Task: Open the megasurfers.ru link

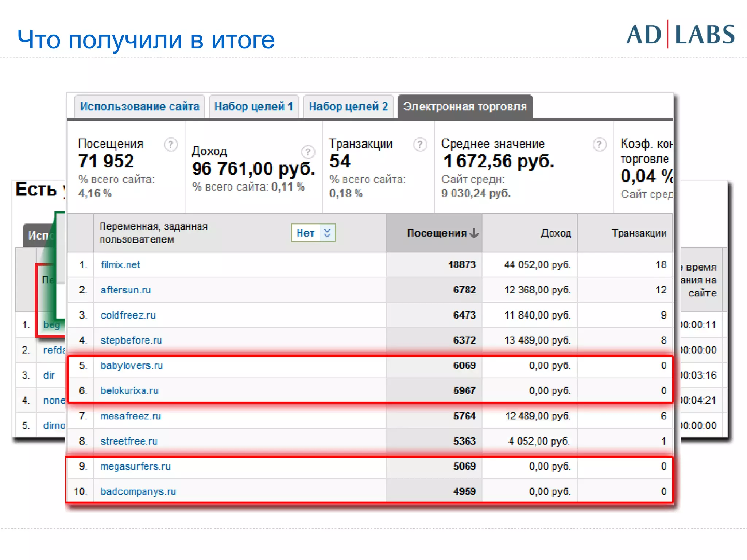Action: (135, 466)
